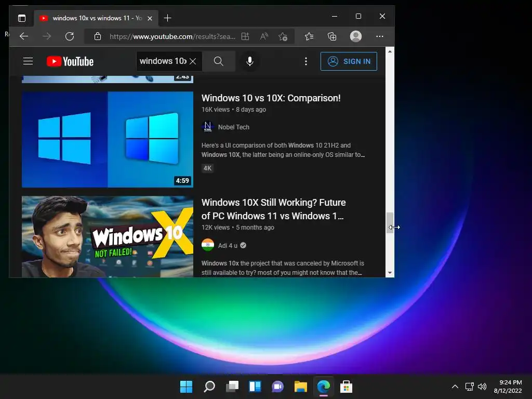Search with your voice microphone
532x399 pixels.
pyautogui.click(x=250, y=61)
